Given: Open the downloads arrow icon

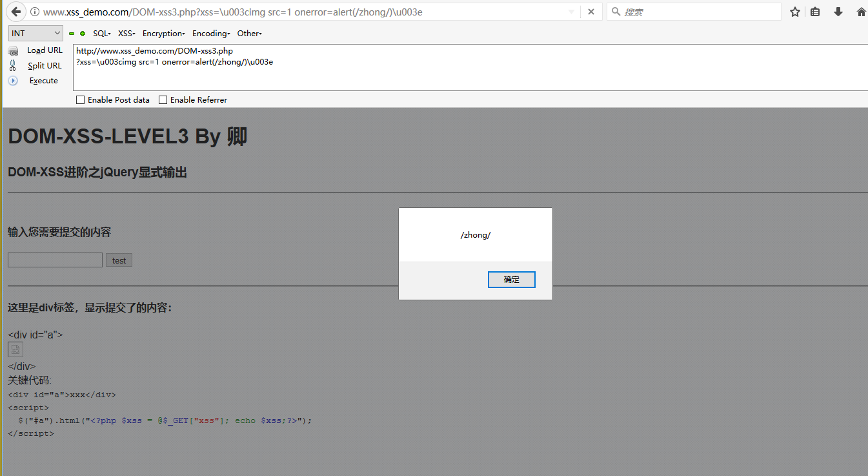Looking at the screenshot, I should [838, 12].
